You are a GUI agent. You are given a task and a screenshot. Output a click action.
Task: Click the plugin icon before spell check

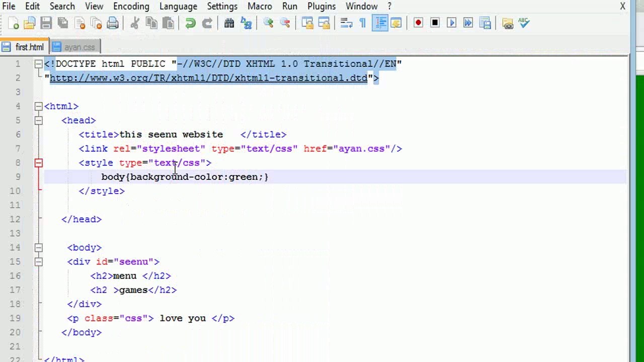click(507, 23)
